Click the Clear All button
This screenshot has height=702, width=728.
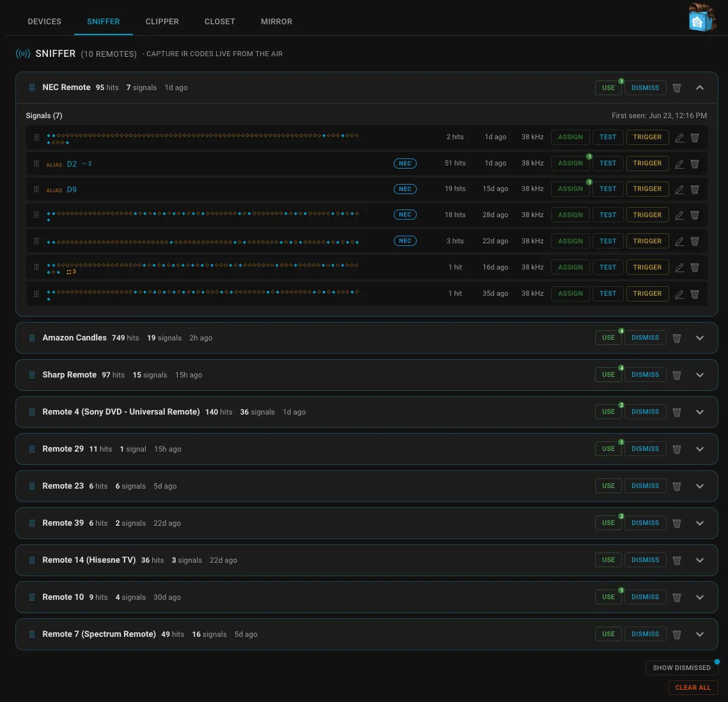[x=693, y=687]
